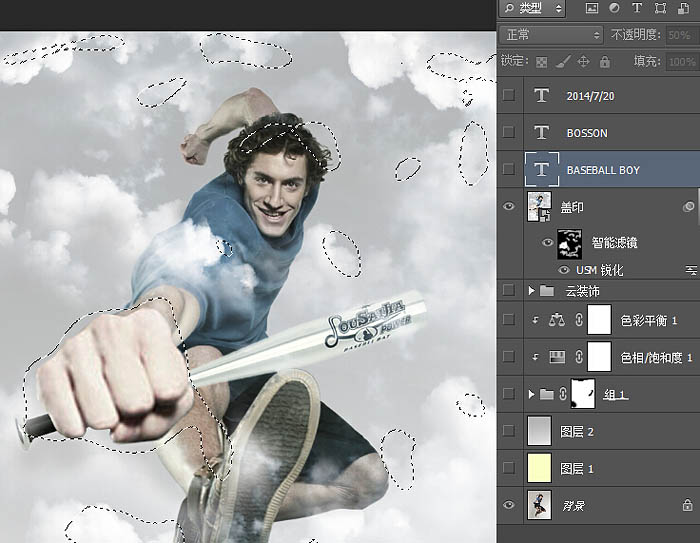Image resolution: width=700 pixels, height=543 pixels.
Task: Select the adjustment layer filter icon
Action: tap(614, 8)
